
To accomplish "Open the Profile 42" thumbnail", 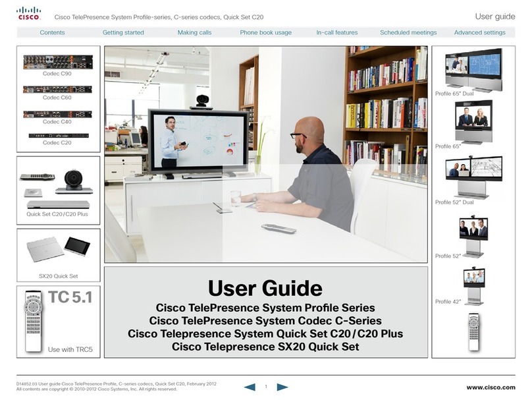I will coord(474,286).
